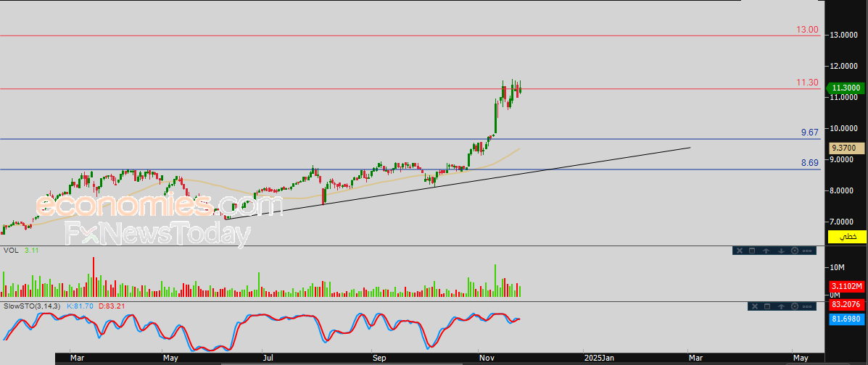Click the K:81.70 stochastic value
Image resolution: width=868 pixels, height=365 pixels.
tap(79, 306)
